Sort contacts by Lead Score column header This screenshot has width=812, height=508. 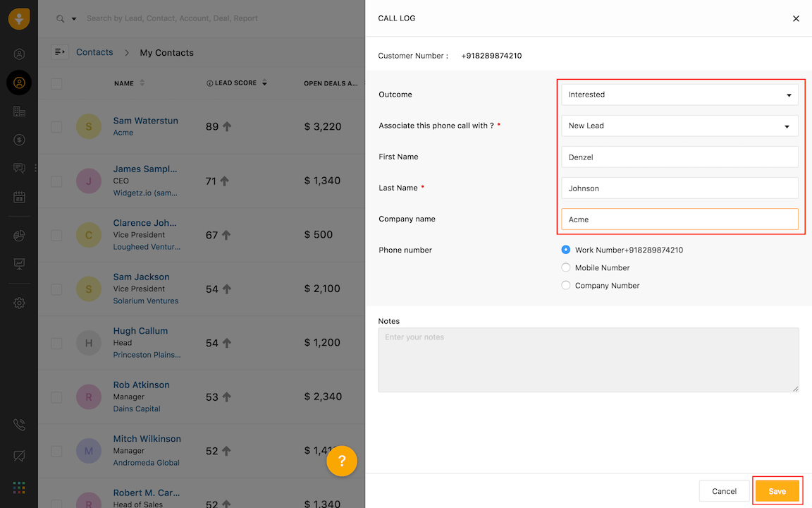coord(236,83)
